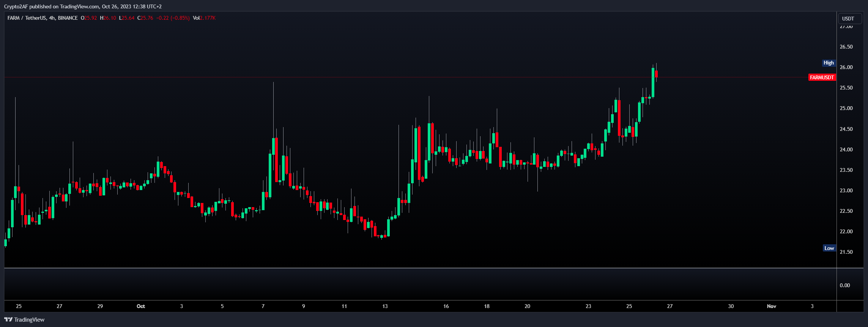868x327 pixels.
Task: Click the Oct date label on time axis
Action: [141, 306]
